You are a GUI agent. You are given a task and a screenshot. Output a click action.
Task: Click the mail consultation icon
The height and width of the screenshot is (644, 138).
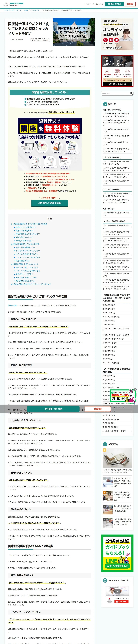point(117,40)
